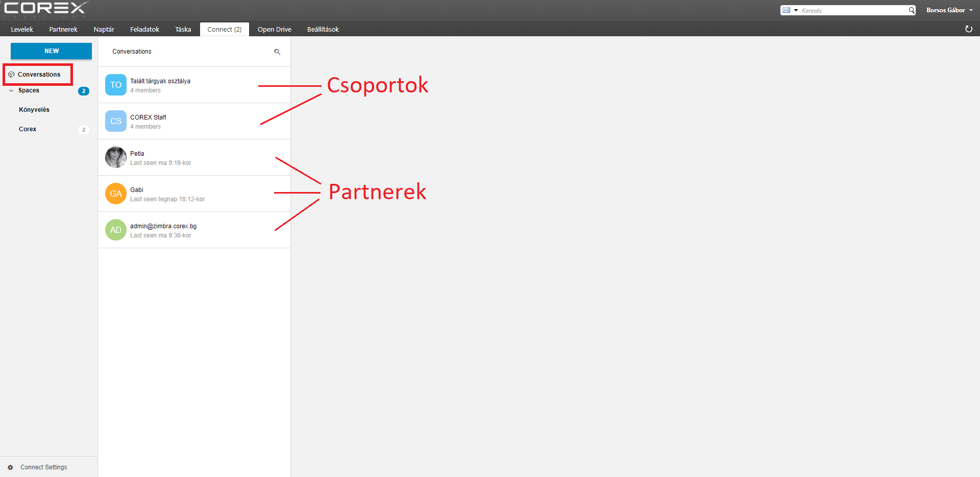Viewport: 980px width, 477px height.
Task: Click the TO group avatar
Action: [x=116, y=85]
